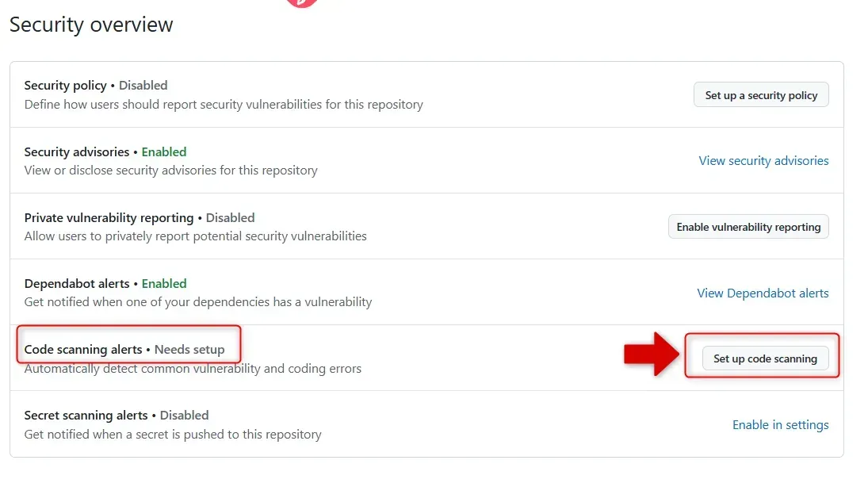Click the green Enabled status beside Dependabot alerts
Viewport: 868px width, 483px height.
coord(164,284)
